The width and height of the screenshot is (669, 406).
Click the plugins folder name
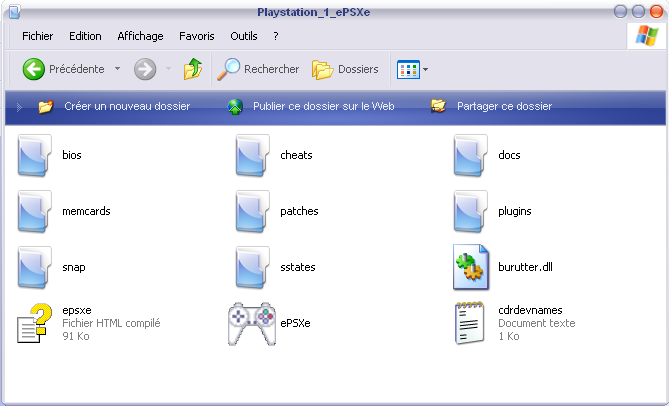(x=515, y=212)
